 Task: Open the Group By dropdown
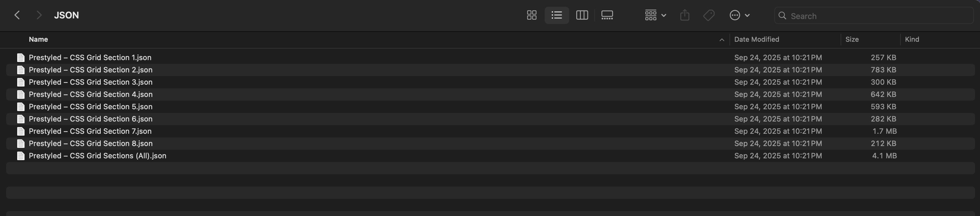[x=655, y=15]
